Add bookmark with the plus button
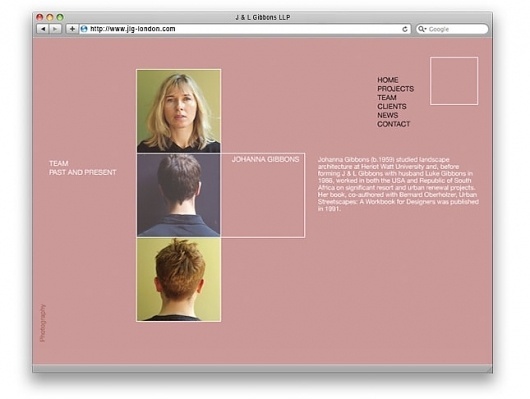530x399 pixels. [x=72, y=29]
